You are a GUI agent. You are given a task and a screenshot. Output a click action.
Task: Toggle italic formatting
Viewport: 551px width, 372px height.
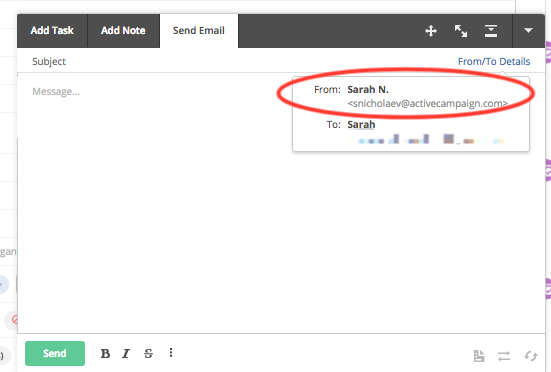click(126, 354)
